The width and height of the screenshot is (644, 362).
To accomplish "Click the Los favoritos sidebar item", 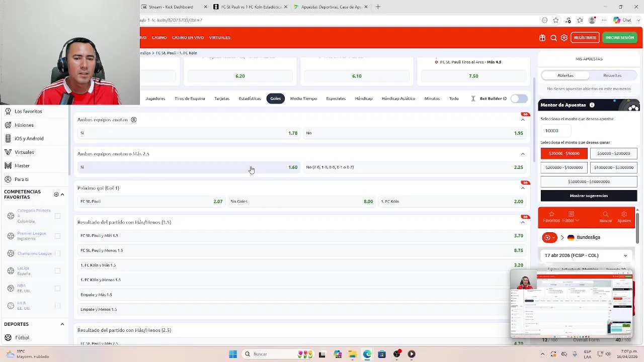I will 34,111.
